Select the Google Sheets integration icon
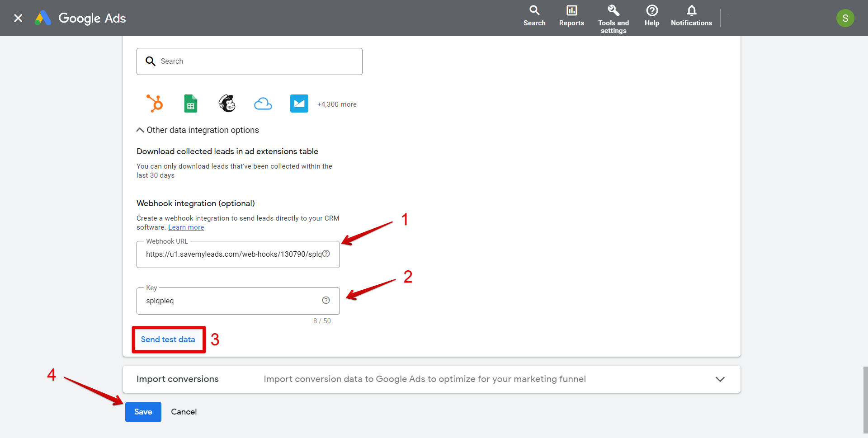The height and width of the screenshot is (438, 868). pyautogui.click(x=191, y=104)
